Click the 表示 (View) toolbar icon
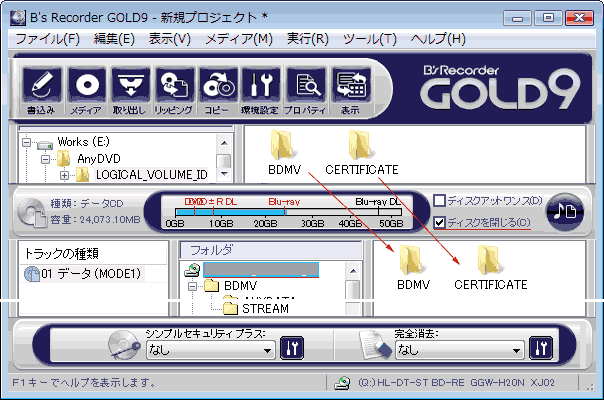Screen dimensions: 604x400 (x=350, y=88)
